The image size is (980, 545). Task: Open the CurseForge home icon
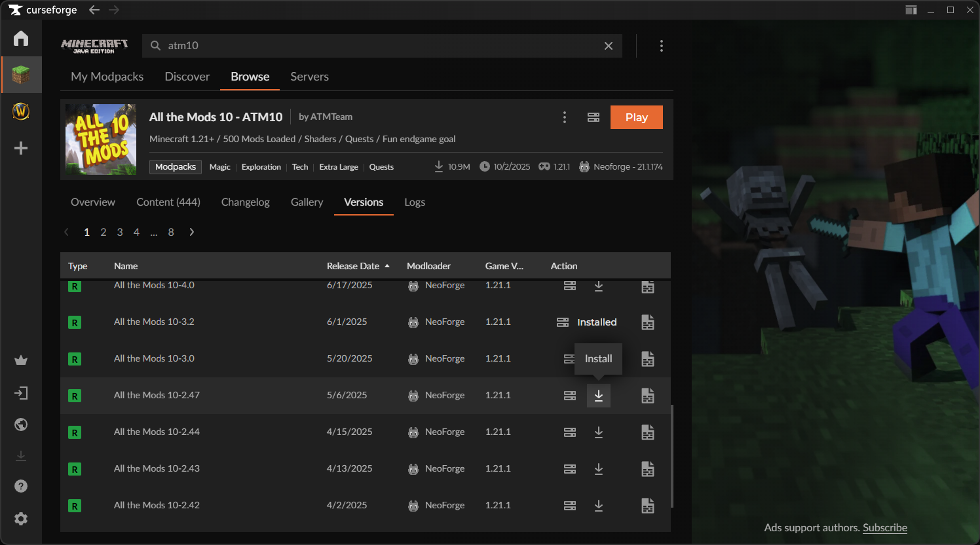[21, 38]
